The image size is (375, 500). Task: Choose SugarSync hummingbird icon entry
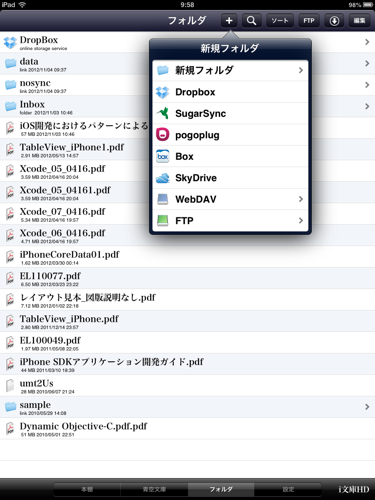pos(163,113)
